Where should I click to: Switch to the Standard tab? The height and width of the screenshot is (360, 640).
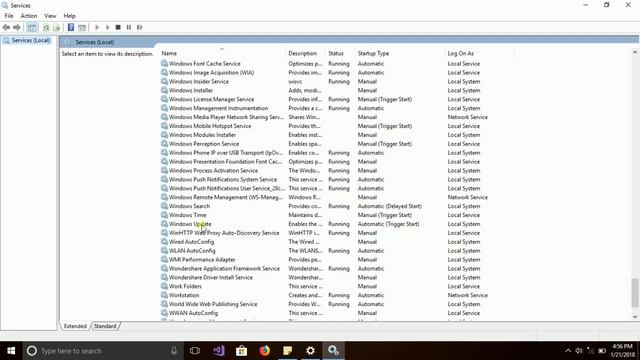pos(105,326)
